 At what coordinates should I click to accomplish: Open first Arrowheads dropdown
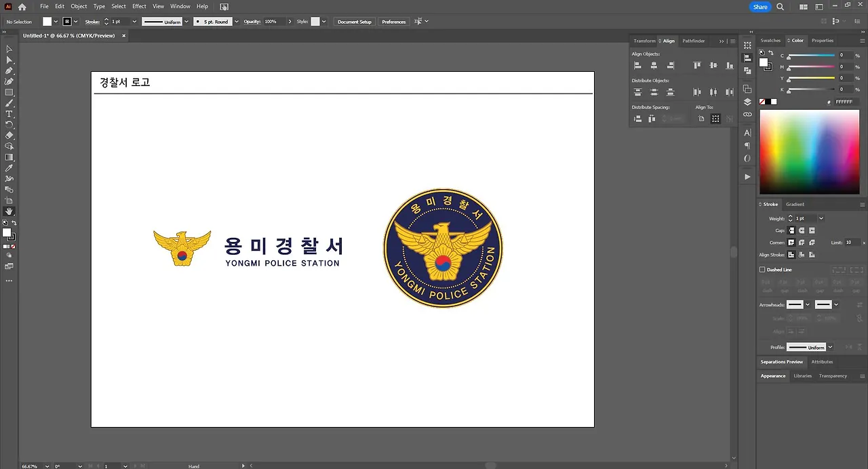pyautogui.click(x=808, y=305)
